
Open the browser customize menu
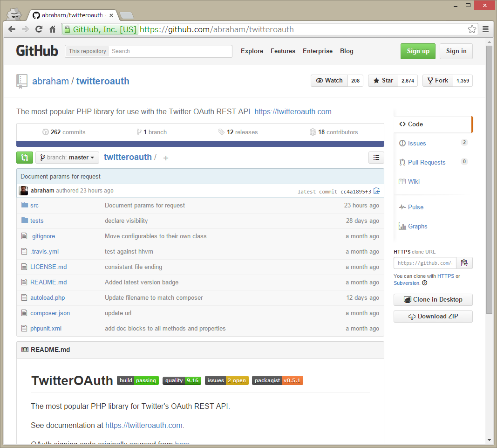(x=485, y=29)
